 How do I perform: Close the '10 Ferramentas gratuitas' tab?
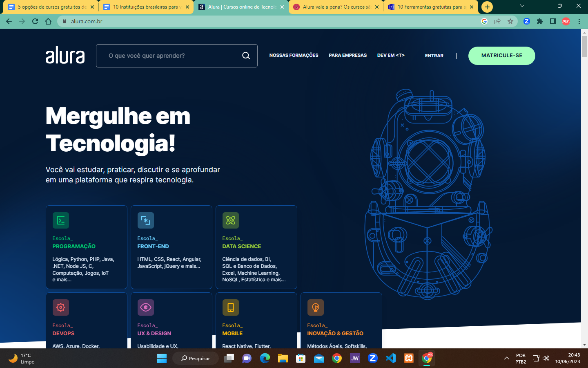472,7
